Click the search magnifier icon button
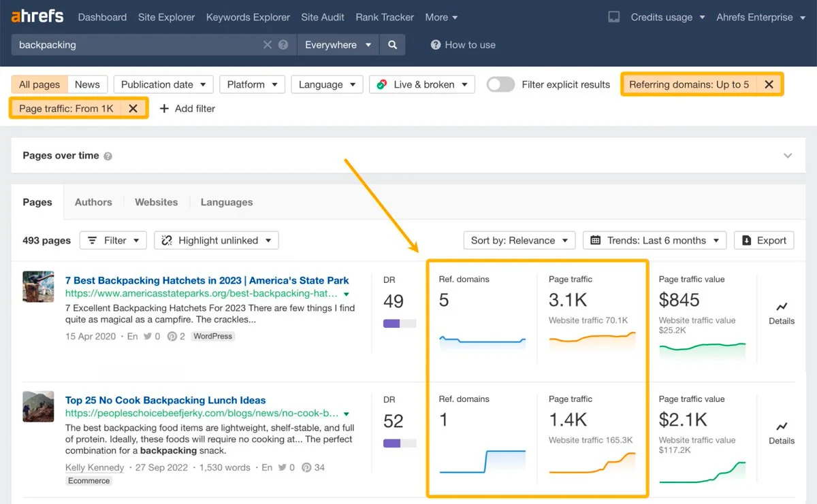 click(392, 45)
